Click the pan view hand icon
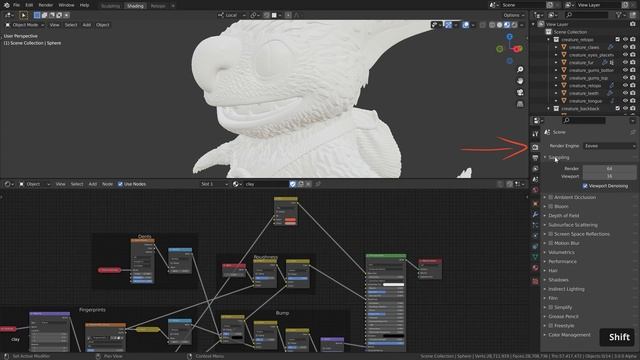 click(520, 81)
